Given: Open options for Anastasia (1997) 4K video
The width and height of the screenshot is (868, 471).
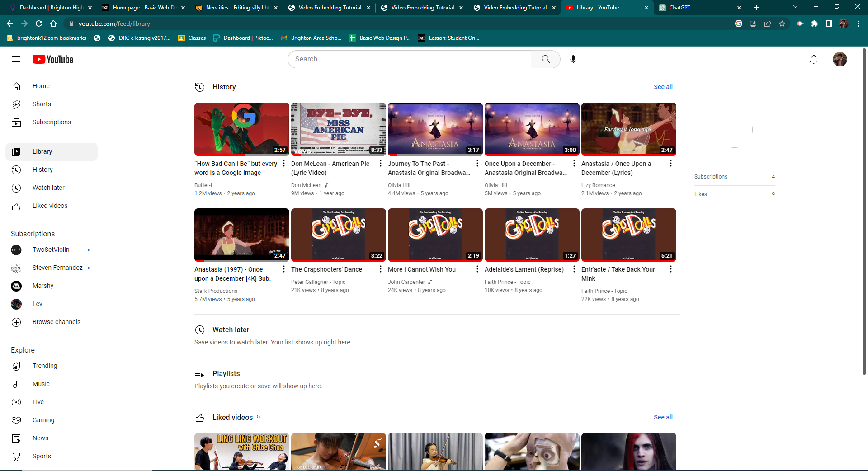Looking at the screenshot, I should click(284, 269).
